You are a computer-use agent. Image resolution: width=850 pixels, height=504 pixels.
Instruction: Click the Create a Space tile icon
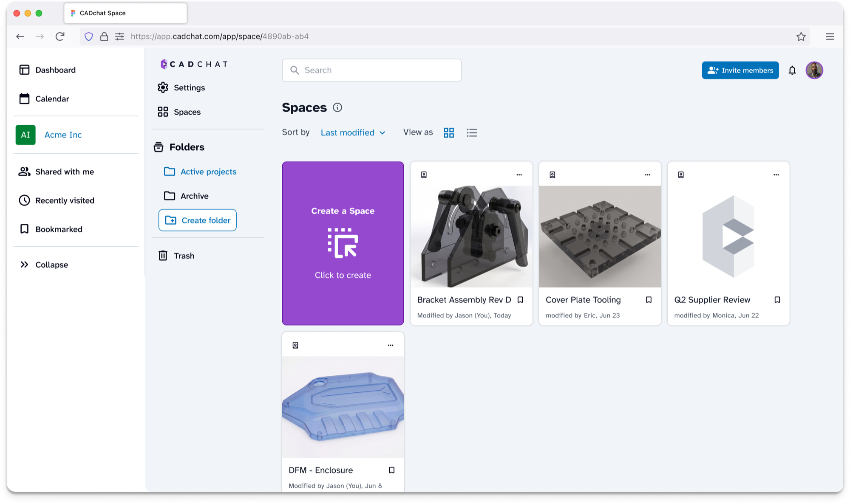click(x=343, y=243)
